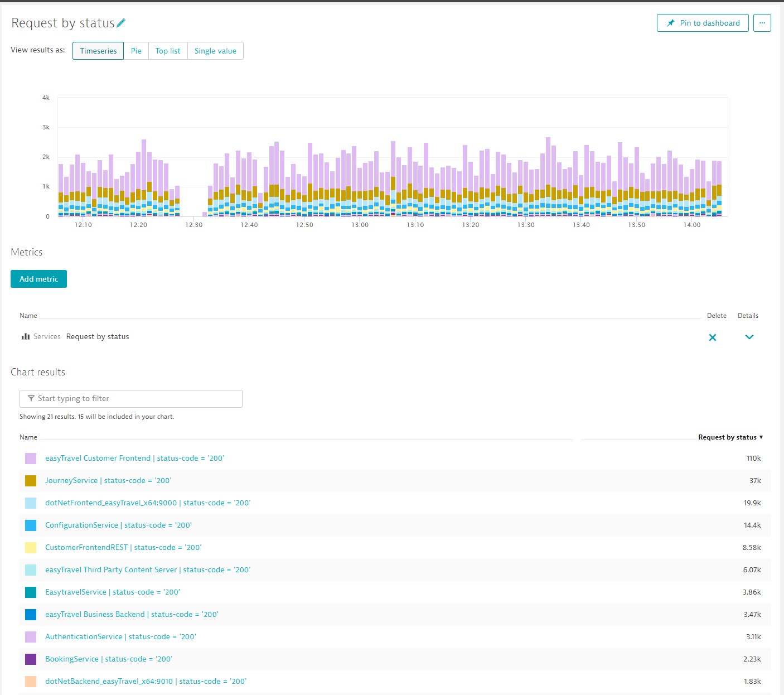Click the 3.47k value cell

(752, 614)
